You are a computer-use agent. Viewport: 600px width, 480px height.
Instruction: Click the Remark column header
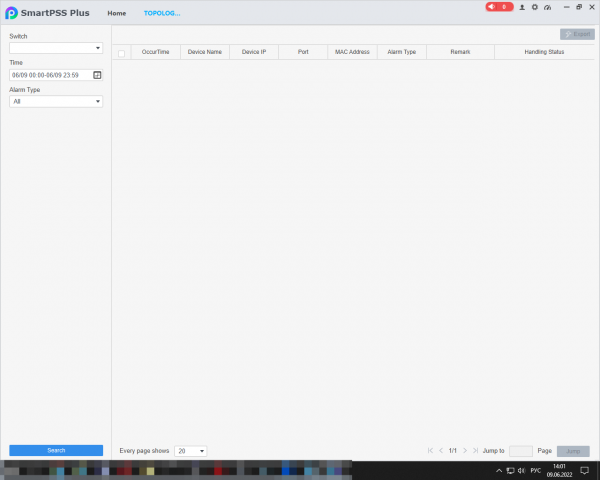[460, 52]
